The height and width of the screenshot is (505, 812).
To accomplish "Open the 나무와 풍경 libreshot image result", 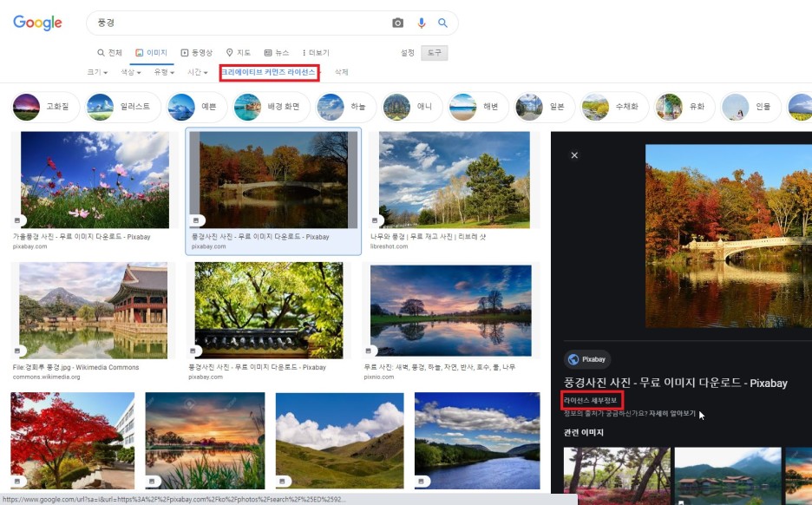I will [455, 180].
